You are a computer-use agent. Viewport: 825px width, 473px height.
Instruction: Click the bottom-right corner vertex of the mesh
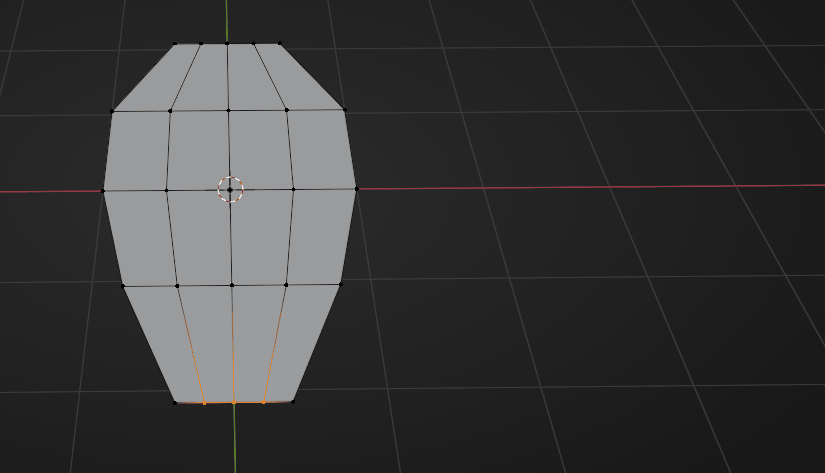[x=293, y=403]
